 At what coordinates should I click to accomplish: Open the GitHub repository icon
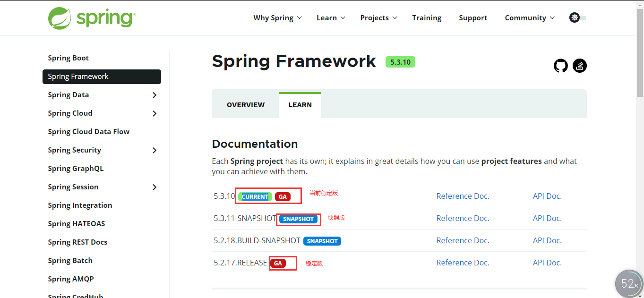click(x=561, y=66)
